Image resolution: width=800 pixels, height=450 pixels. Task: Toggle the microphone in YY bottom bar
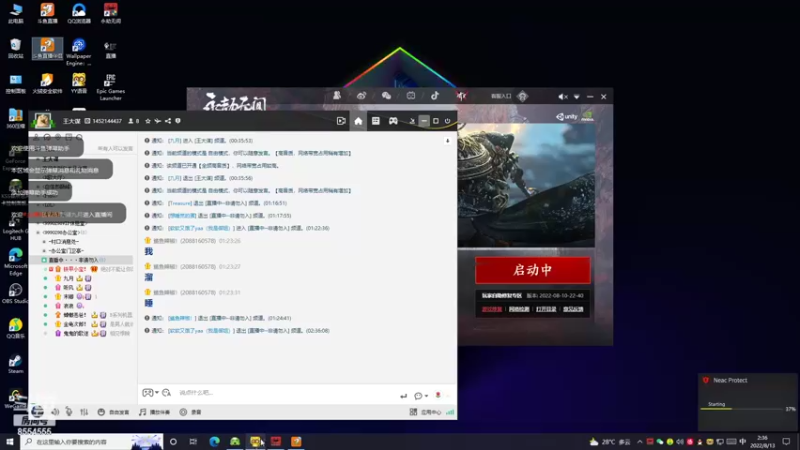coord(69,412)
